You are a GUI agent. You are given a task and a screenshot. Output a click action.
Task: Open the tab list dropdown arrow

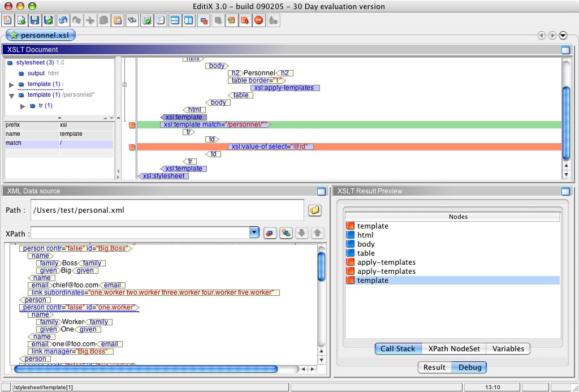[563, 36]
